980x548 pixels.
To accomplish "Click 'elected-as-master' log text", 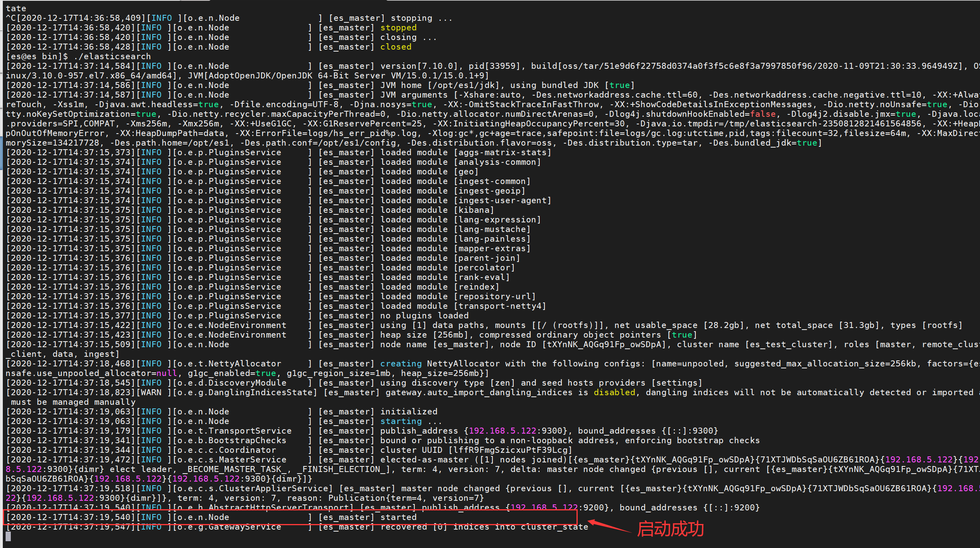I will point(424,460).
